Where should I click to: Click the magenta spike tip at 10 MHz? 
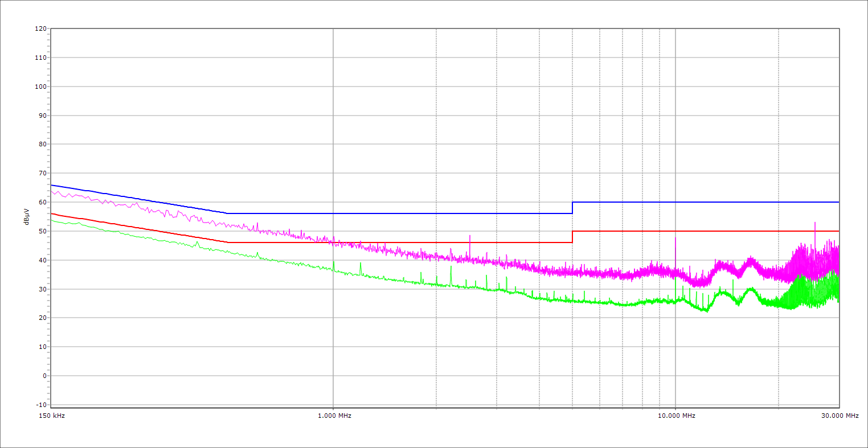(675, 238)
